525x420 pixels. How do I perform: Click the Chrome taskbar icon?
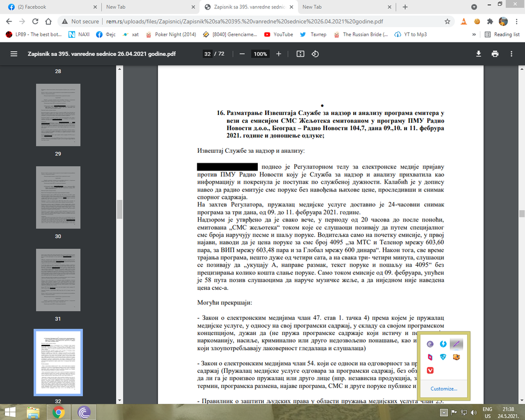point(58,412)
